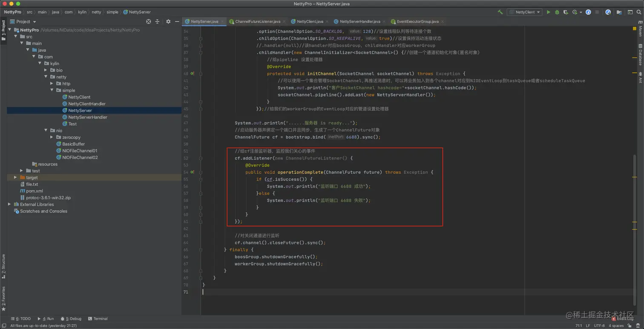Open Project Structure icon in toolbar

(x=619, y=12)
